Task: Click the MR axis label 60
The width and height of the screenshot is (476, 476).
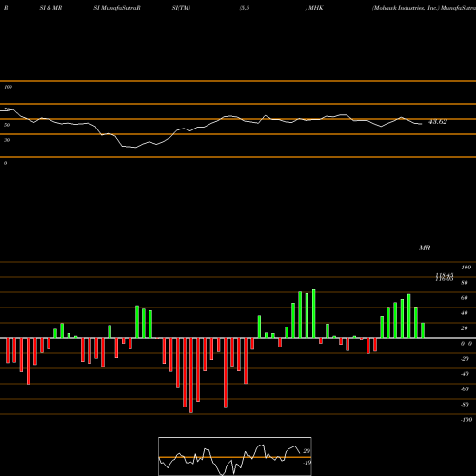Action: pyautogui.click(x=464, y=298)
